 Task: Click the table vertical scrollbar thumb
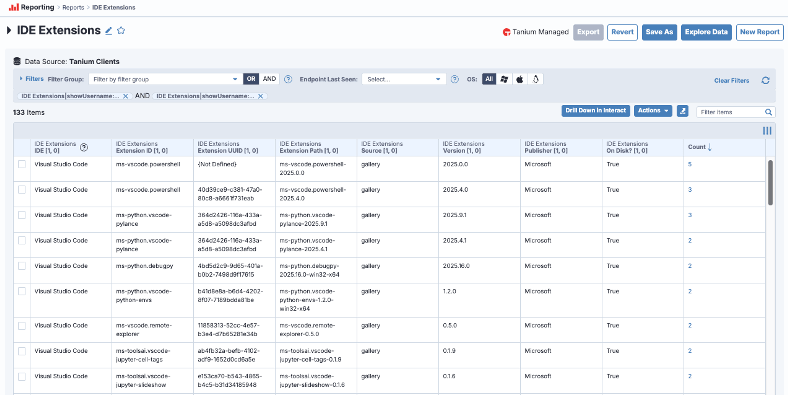pyautogui.click(x=770, y=182)
